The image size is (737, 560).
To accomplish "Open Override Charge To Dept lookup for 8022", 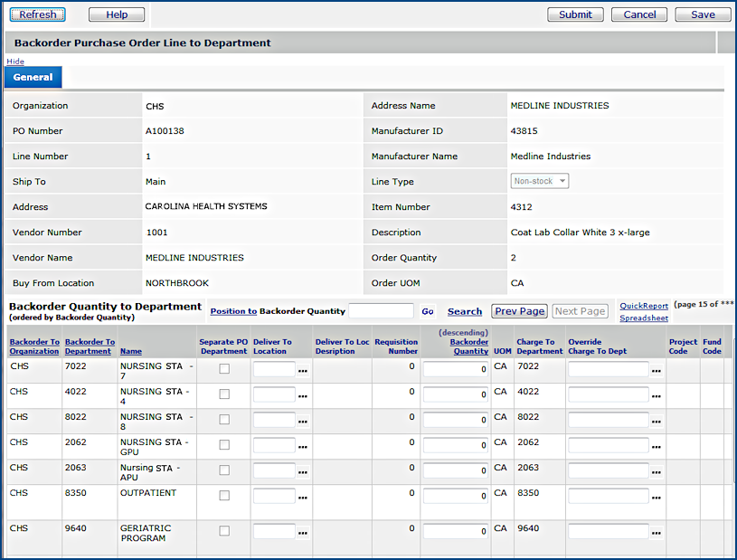I will pos(657,422).
